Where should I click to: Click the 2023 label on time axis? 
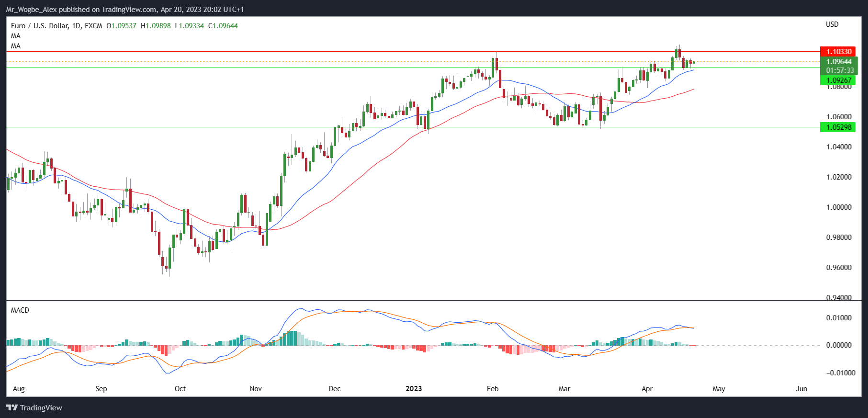pyautogui.click(x=414, y=389)
